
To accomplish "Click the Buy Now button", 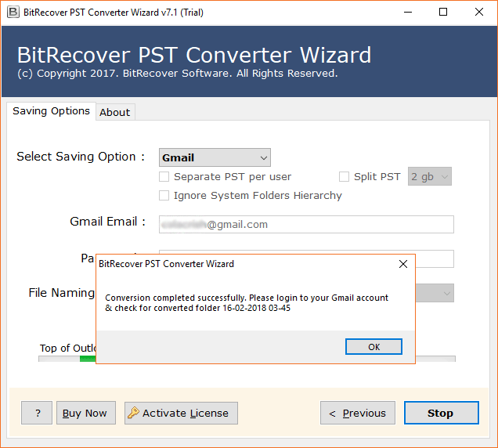I will click(86, 413).
